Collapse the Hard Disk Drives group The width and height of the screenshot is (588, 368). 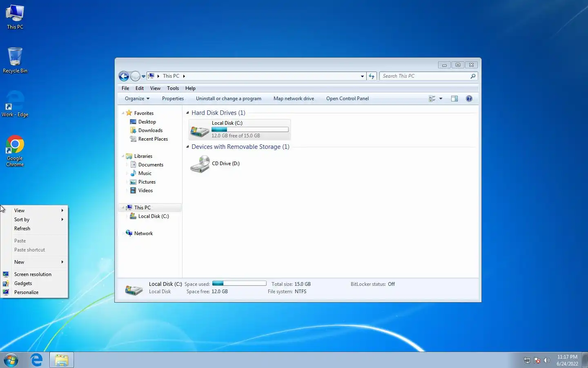point(188,113)
